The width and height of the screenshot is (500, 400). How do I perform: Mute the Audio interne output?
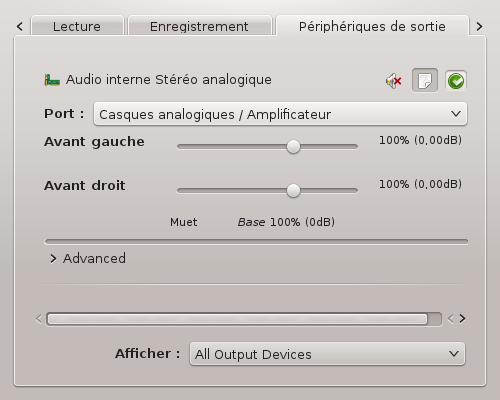[x=394, y=81]
